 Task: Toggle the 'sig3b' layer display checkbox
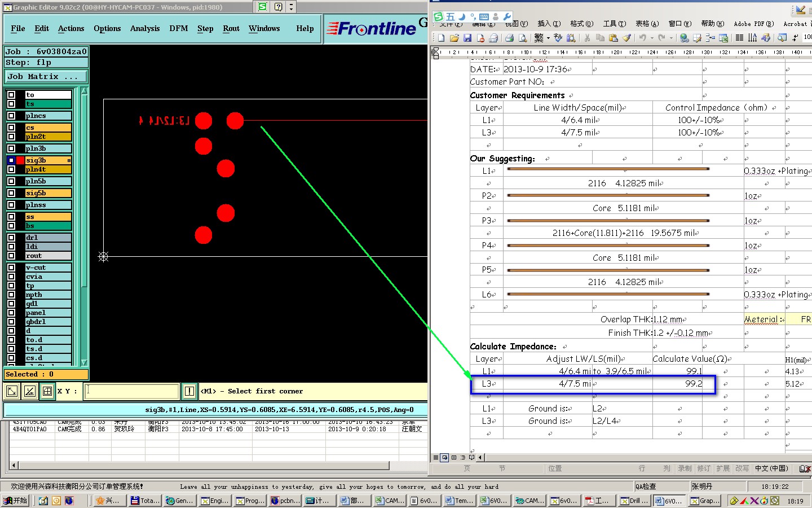[x=11, y=160]
